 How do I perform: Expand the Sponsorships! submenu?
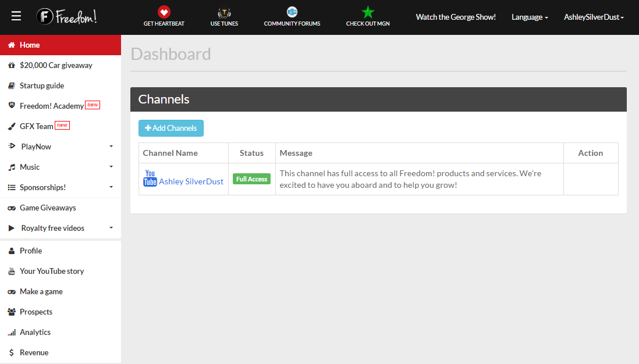coord(111,187)
